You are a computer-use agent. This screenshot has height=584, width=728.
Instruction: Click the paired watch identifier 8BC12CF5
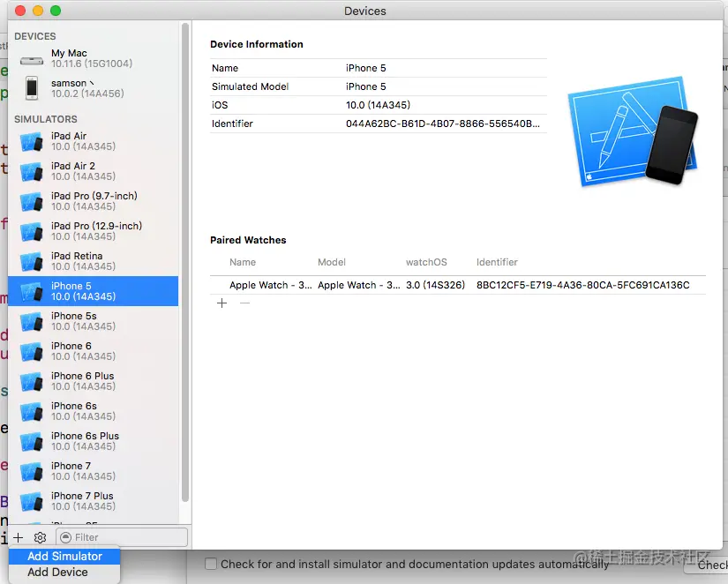(x=582, y=285)
